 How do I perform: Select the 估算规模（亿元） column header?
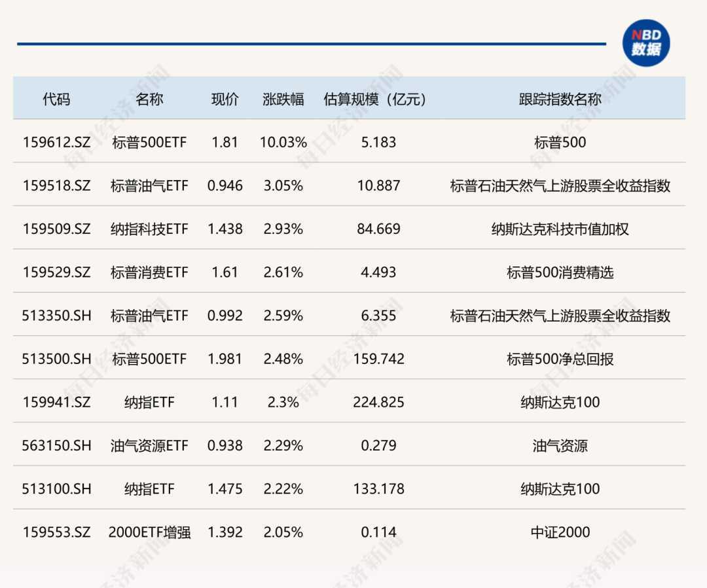(378, 100)
